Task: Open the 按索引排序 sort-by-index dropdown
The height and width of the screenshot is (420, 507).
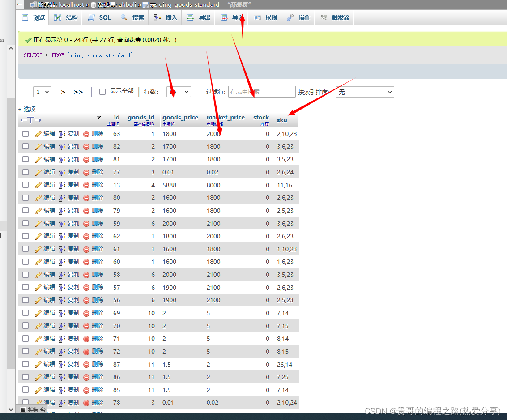Action: coord(365,92)
